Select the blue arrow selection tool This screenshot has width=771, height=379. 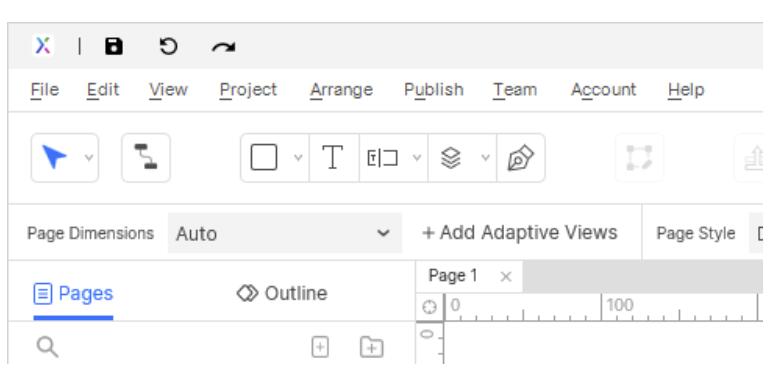click(54, 157)
